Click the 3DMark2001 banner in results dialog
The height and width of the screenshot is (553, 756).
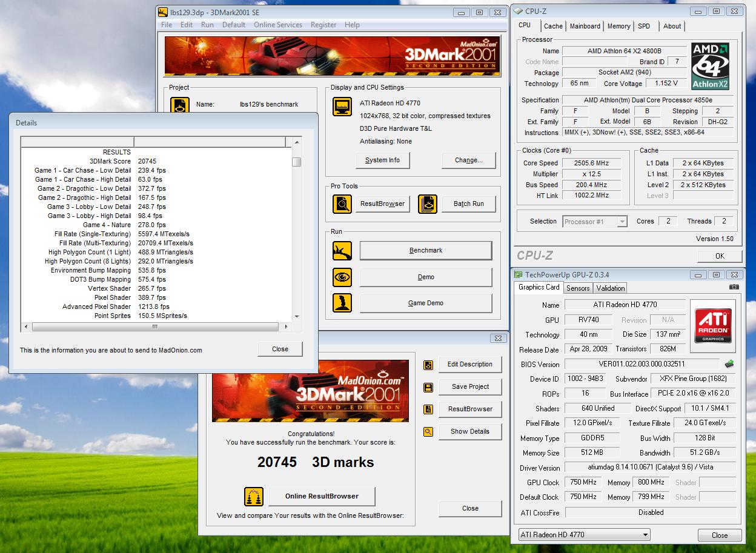tap(310, 391)
